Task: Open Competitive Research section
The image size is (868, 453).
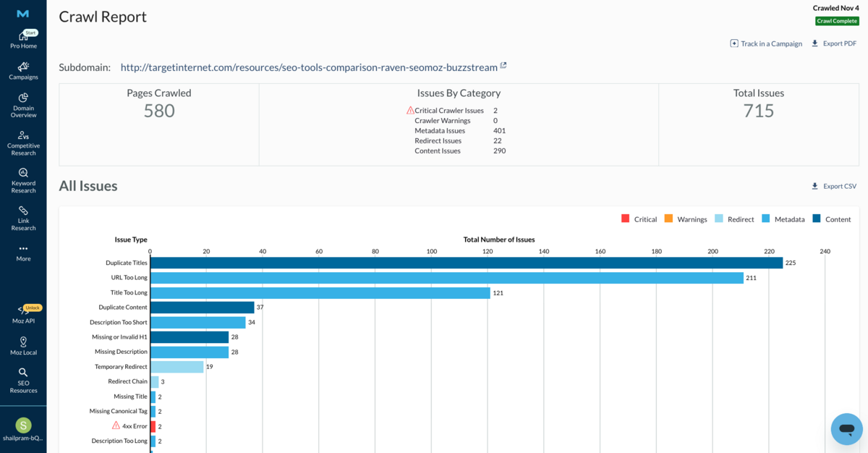Action: click(23, 143)
